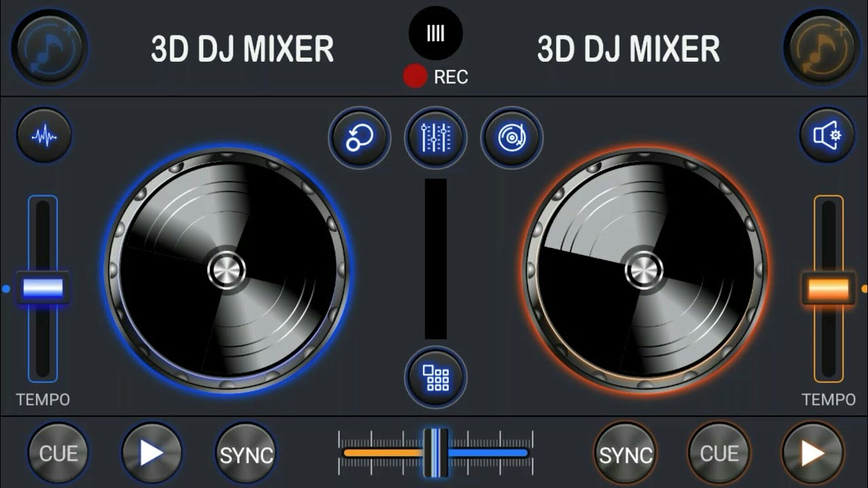Adjust the left deck TEMPO slider

click(x=43, y=287)
